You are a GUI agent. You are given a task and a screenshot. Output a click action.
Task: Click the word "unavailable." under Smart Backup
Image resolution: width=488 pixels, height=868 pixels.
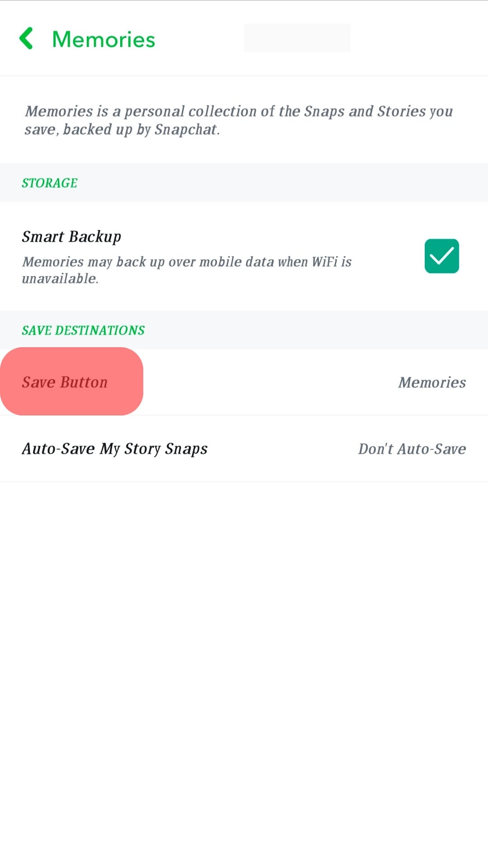tap(60, 278)
